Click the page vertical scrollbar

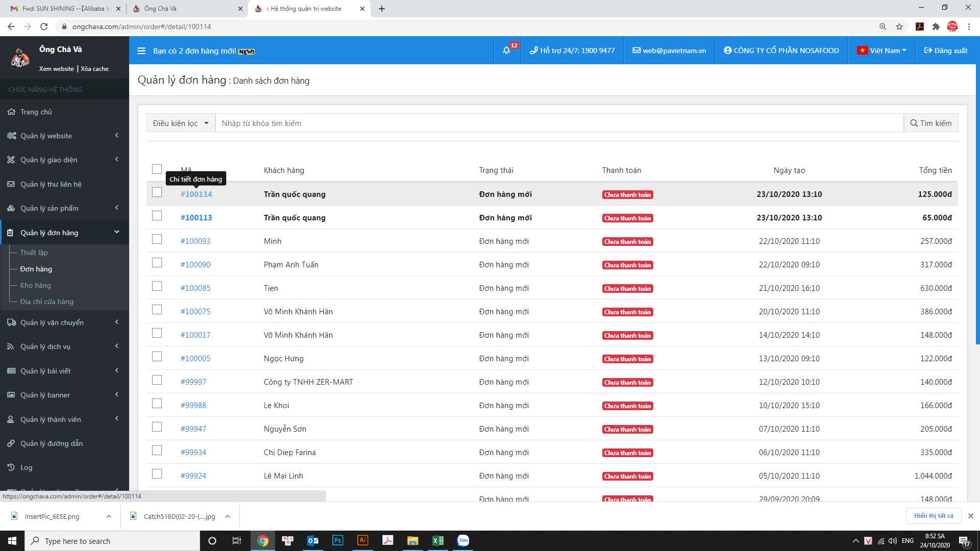(977, 204)
